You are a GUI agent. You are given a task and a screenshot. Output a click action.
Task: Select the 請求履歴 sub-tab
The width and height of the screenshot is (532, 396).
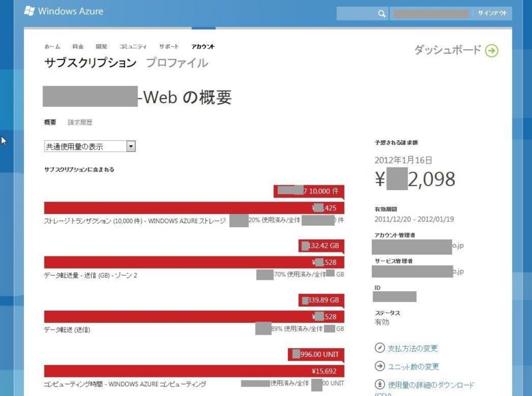click(x=80, y=122)
